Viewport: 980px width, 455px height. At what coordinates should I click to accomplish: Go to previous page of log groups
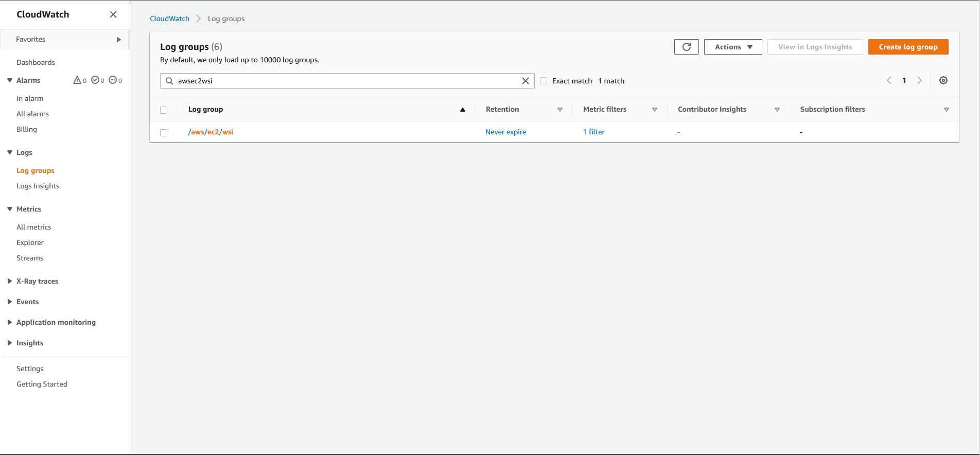click(889, 80)
